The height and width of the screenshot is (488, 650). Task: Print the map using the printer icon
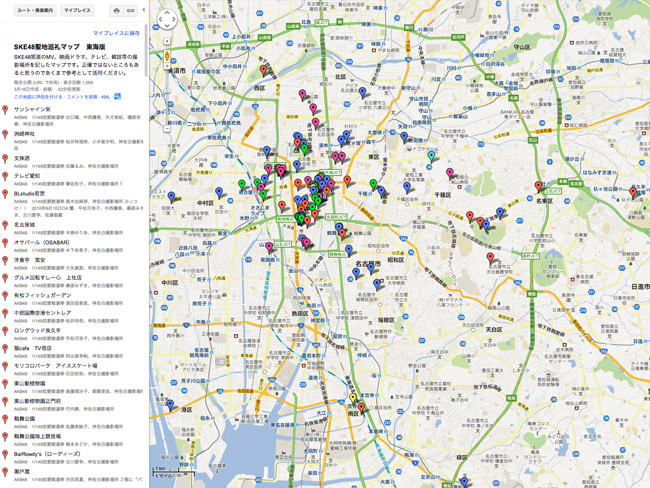(116, 11)
